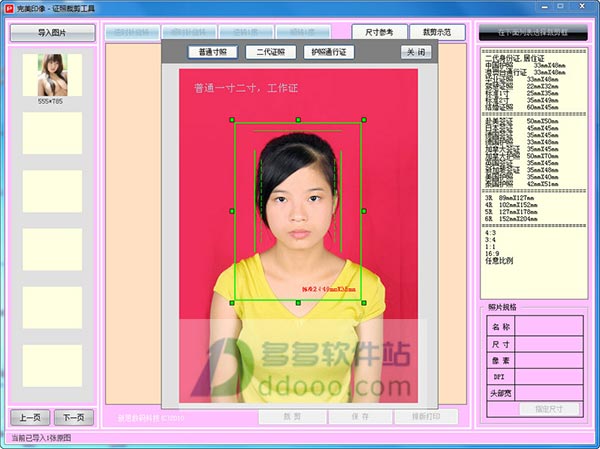This screenshot has height=449, width=600.
Task: Select the 22mmX32mm 驾驶证照 row
Action: tap(522, 86)
